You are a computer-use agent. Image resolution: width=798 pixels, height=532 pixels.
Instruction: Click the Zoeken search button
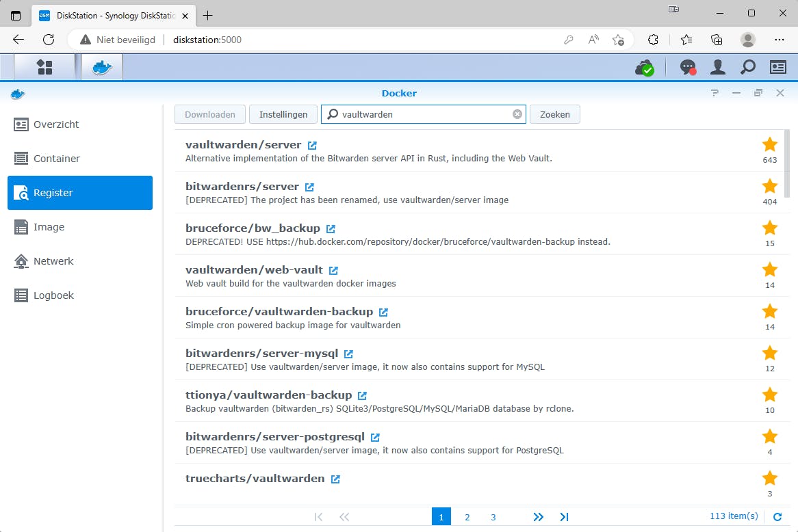[x=555, y=114]
